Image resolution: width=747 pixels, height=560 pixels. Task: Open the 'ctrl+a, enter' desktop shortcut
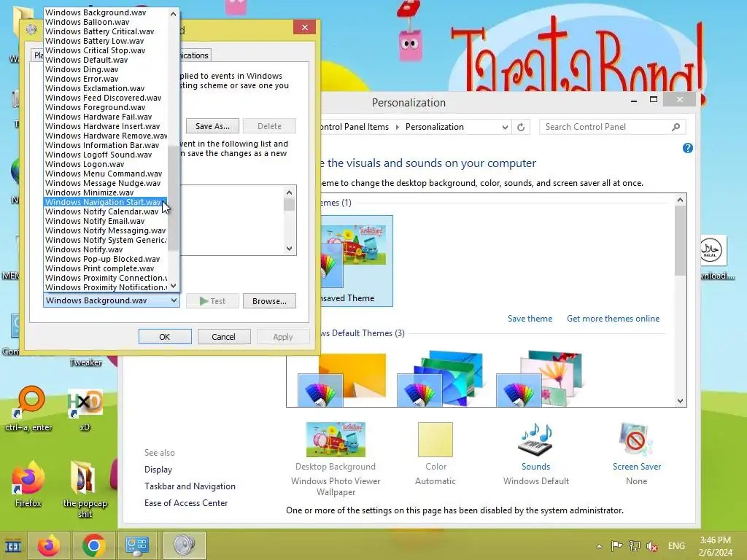(28, 408)
